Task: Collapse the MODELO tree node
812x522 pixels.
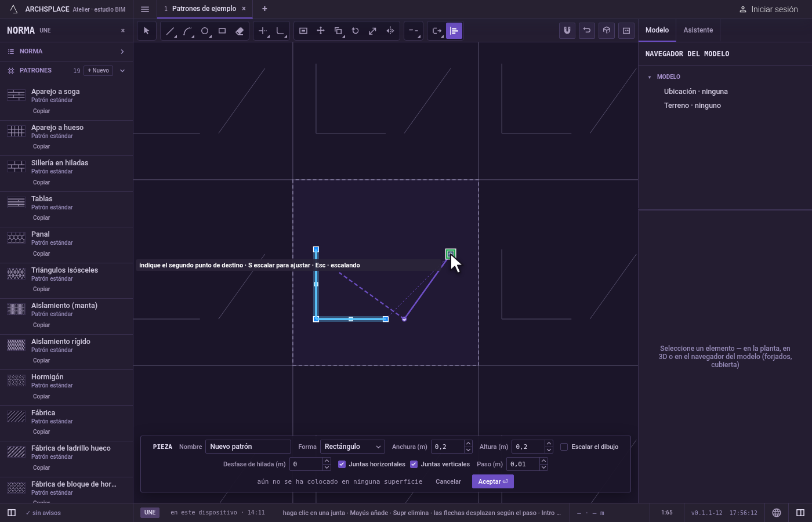Action: tap(650, 77)
